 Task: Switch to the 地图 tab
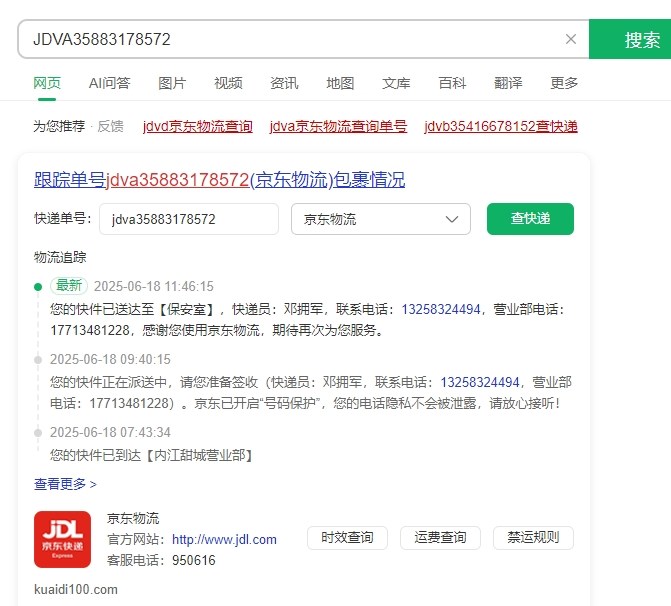(x=340, y=83)
